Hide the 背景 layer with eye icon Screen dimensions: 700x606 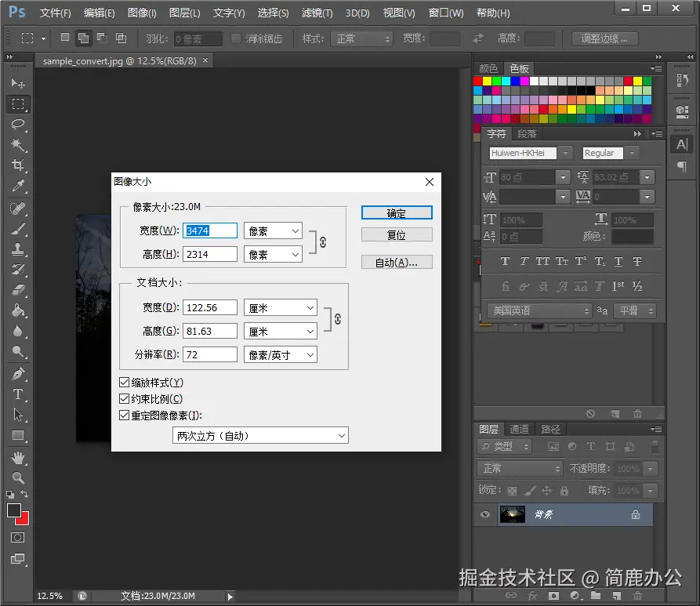(x=485, y=514)
